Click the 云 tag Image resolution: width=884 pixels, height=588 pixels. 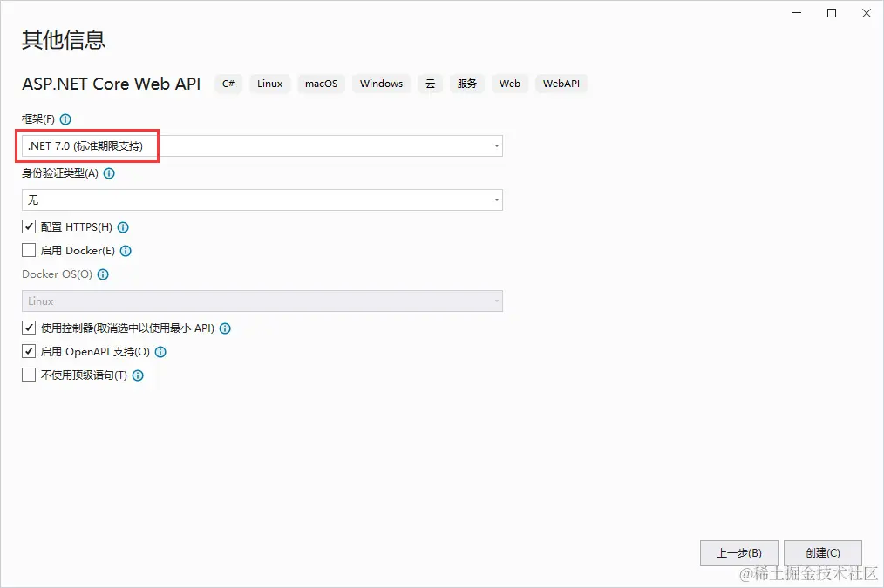[430, 84]
